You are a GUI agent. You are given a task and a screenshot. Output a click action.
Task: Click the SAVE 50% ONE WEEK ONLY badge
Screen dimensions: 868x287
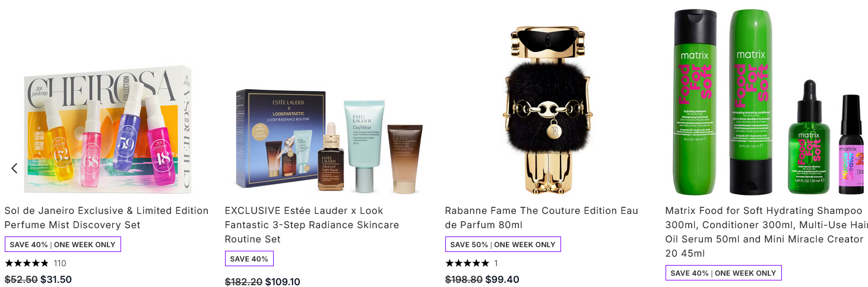coord(503,244)
